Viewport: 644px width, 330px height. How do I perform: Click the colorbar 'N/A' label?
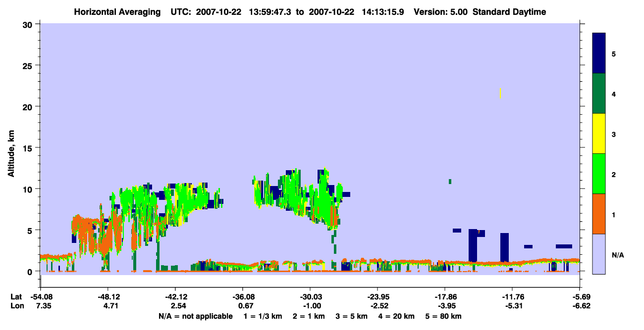618,255
